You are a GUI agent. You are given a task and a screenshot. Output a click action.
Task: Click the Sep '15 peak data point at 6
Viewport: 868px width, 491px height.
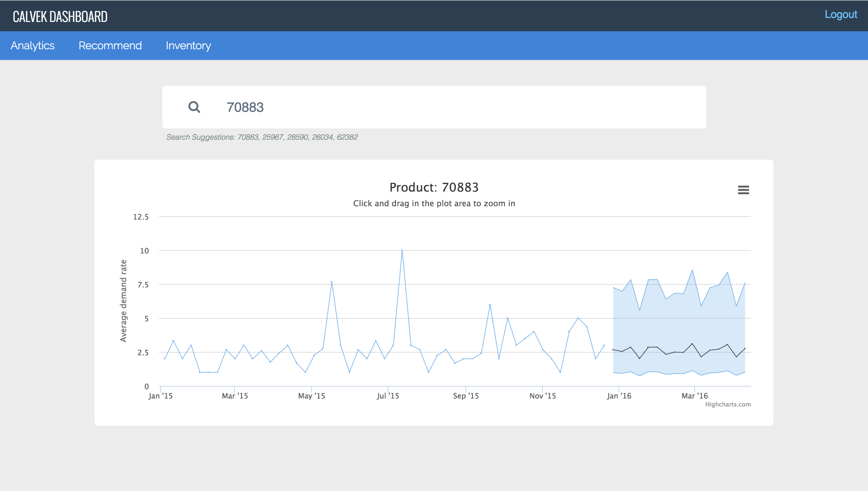point(490,304)
